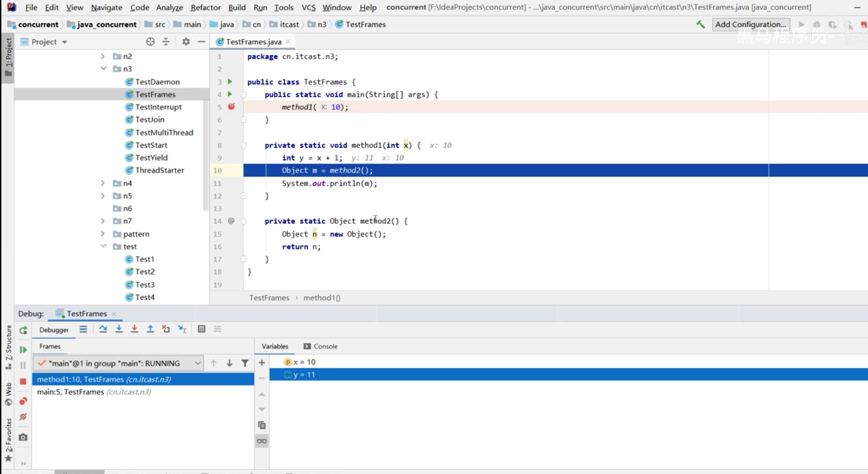The image size is (868, 474).
Task: Click the Step Out icon
Action: (x=150, y=329)
